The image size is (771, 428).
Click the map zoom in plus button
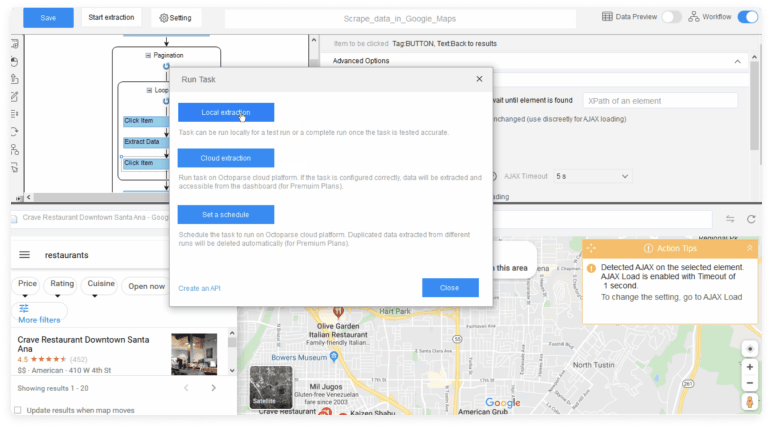click(x=749, y=367)
